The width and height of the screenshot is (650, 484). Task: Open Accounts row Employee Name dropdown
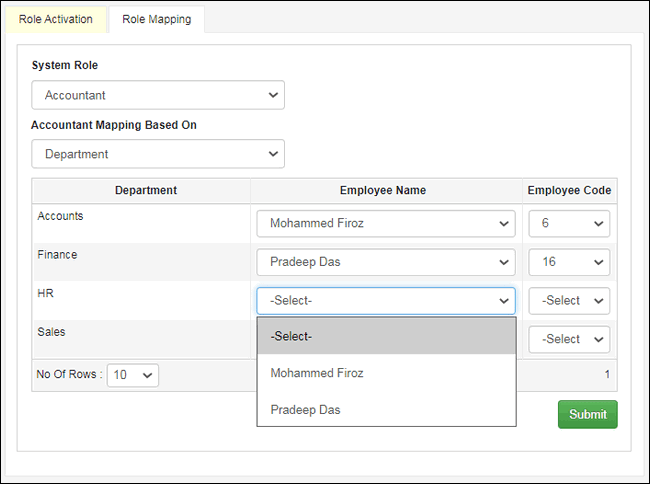click(x=386, y=223)
